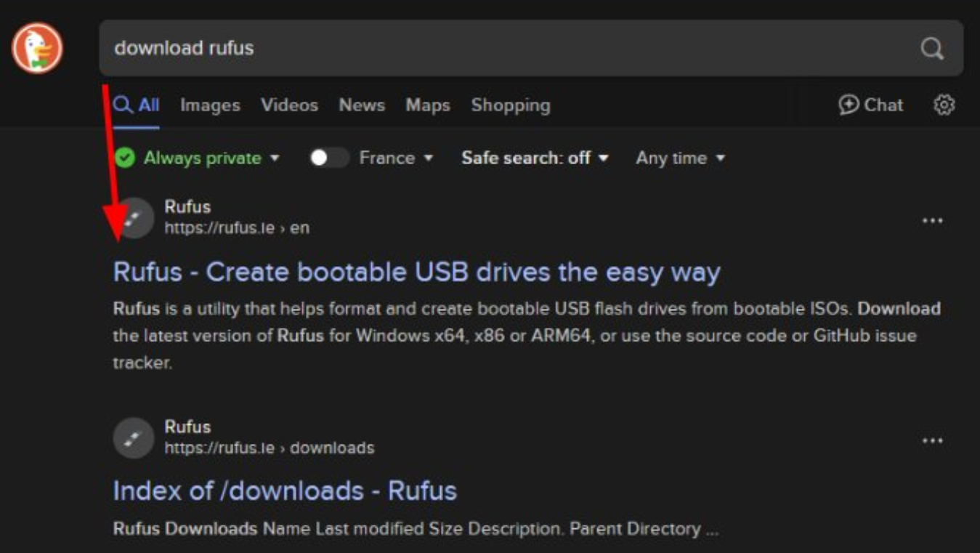
Task: Click the https://rufus.ie › downloads URL
Action: (270, 448)
